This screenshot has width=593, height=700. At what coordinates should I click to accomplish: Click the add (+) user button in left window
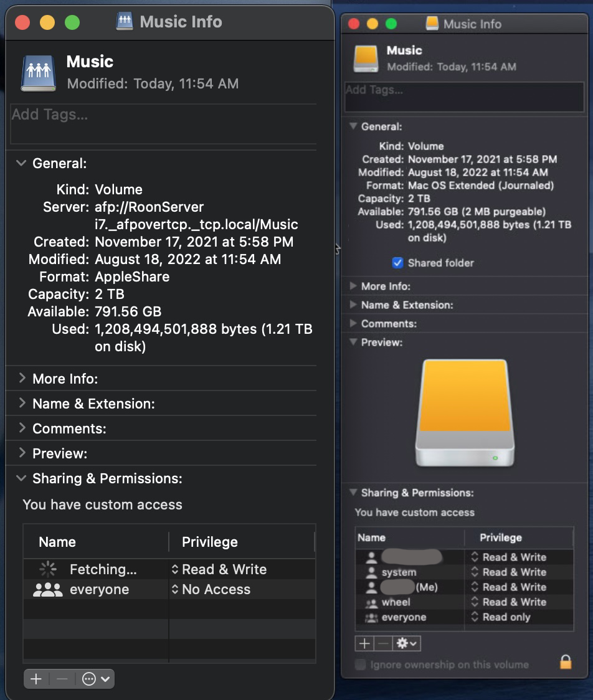[36, 679]
